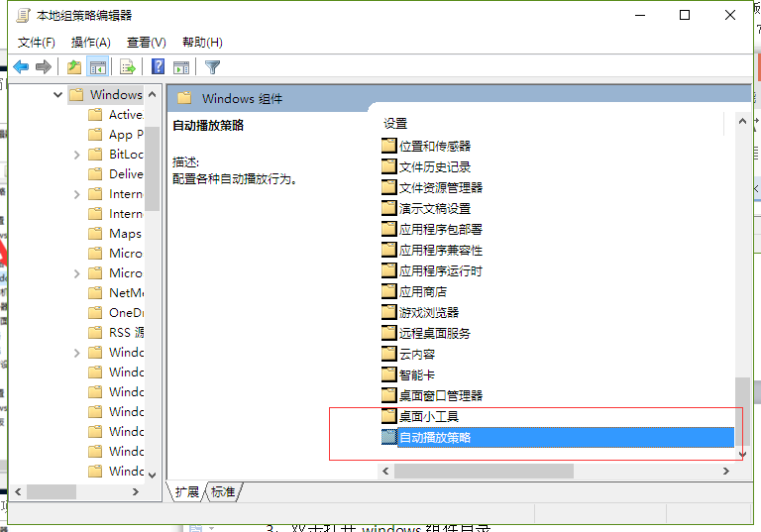Click folder icon of 云内容

tap(388, 354)
